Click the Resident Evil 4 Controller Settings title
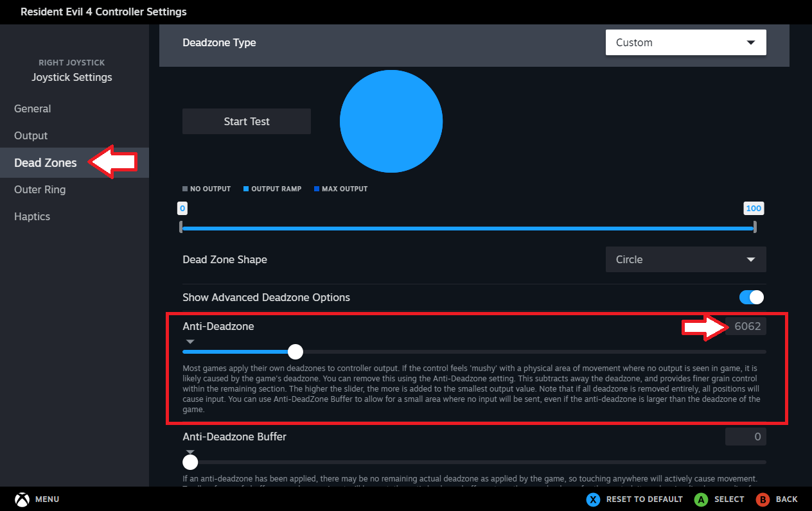This screenshot has width=812, height=511. pos(103,12)
